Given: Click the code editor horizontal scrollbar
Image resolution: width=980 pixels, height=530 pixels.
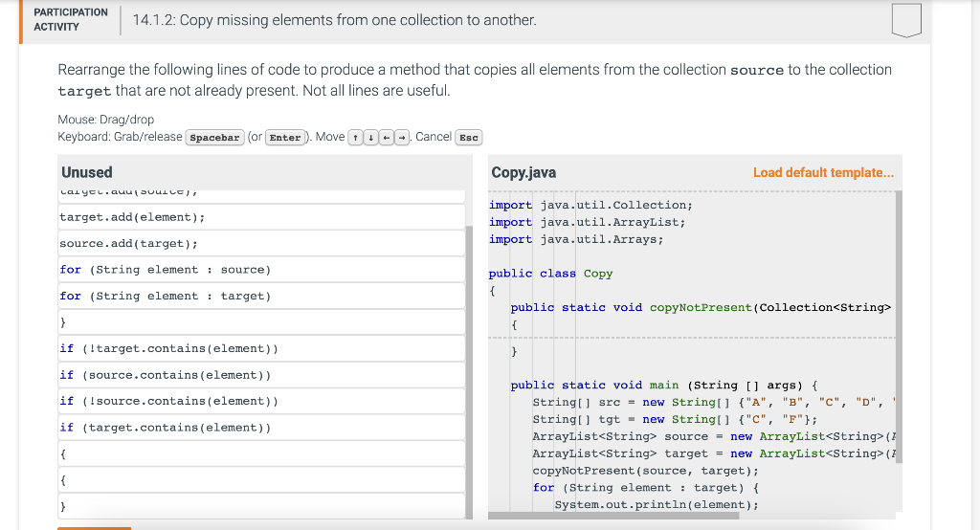Looking at the screenshot, I should click(x=612, y=516).
